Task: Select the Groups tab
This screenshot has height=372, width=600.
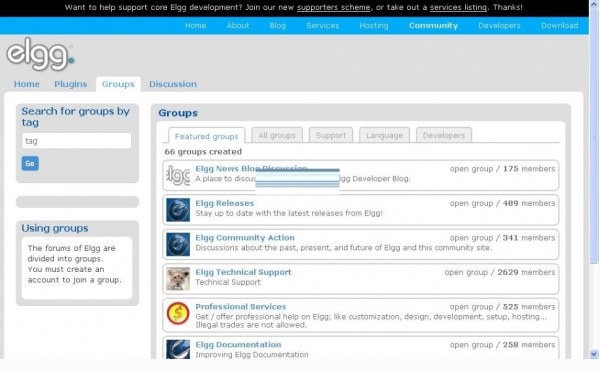Action: (118, 84)
